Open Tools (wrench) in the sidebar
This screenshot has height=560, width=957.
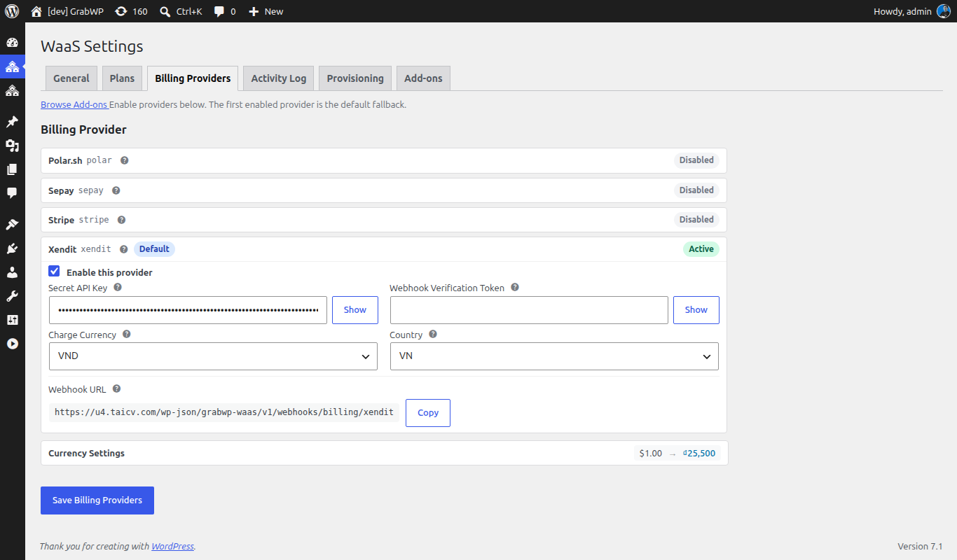(12, 296)
